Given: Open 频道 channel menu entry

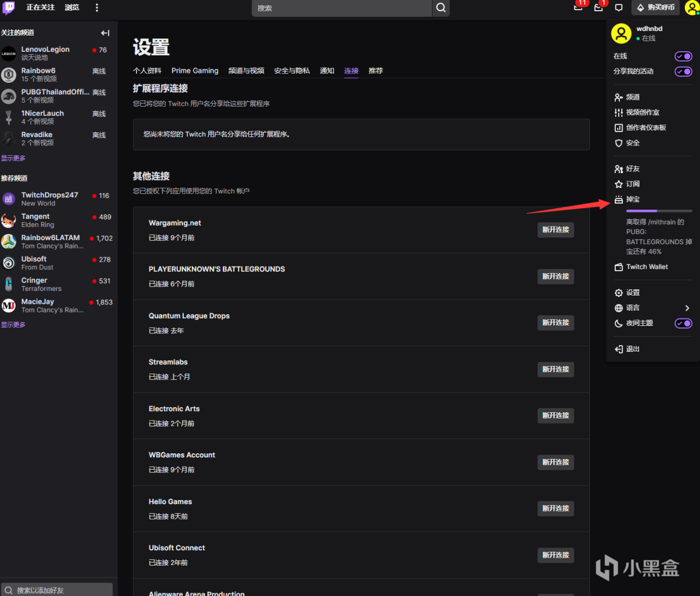Looking at the screenshot, I should [x=653, y=97].
